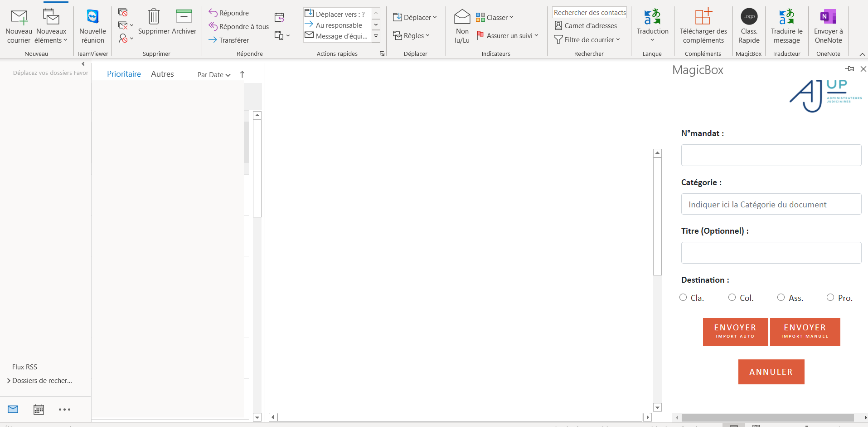The image size is (868, 427).
Task: Open the Calendar view icon
Action: [39, 409]
